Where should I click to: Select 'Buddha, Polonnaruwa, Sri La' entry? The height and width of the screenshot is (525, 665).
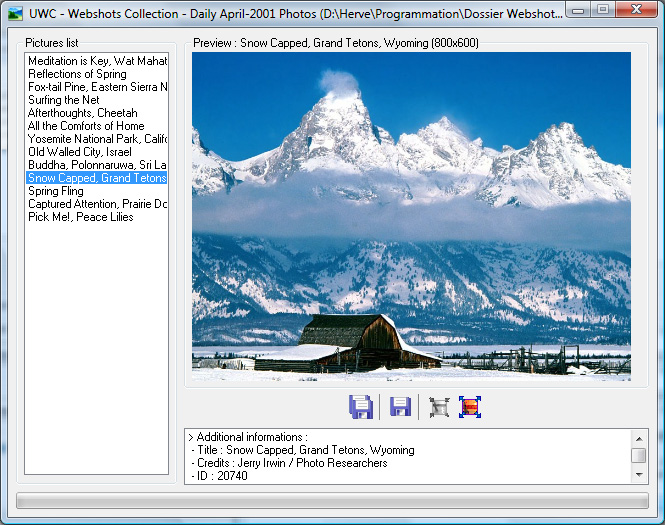coord(97,165)
